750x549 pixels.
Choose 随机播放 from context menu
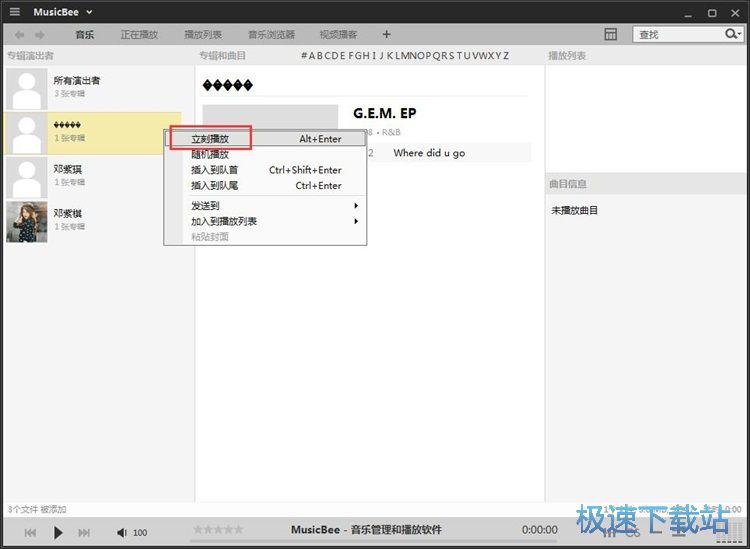click(x=265, y=154)
